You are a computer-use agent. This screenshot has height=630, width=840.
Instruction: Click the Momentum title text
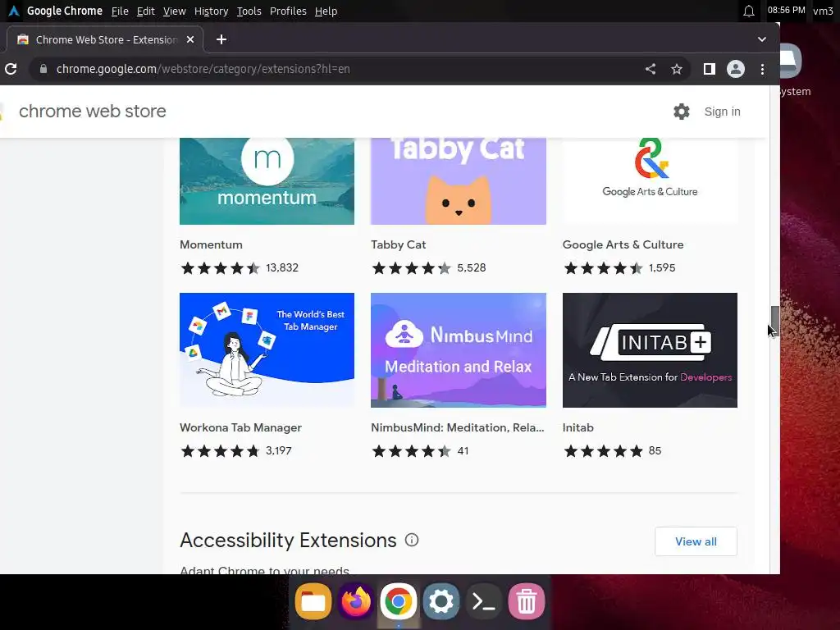coord(211,244)
